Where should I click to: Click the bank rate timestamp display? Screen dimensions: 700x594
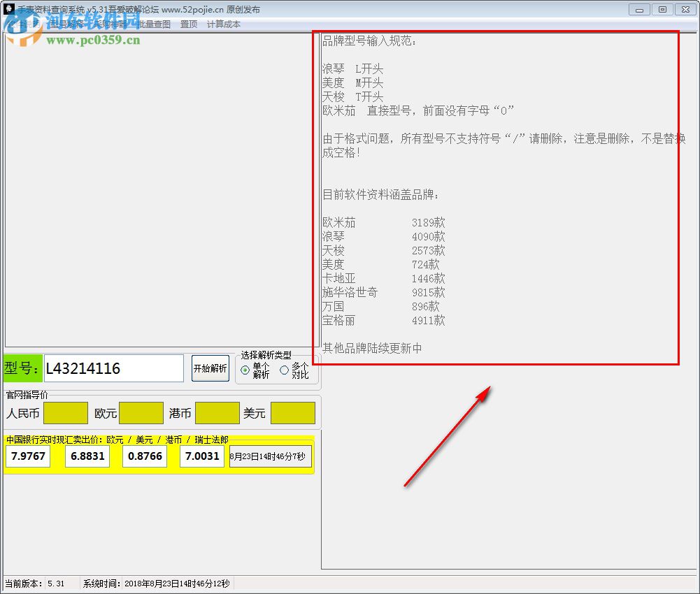point(270,456)
